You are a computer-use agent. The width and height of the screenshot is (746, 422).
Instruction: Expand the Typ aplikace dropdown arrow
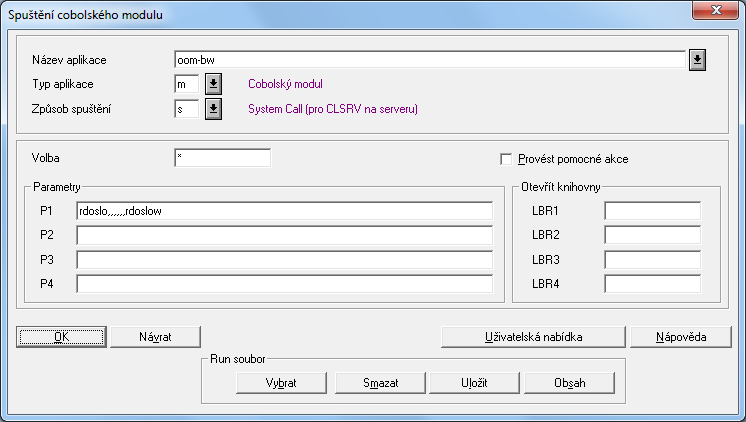pos(213,85)
